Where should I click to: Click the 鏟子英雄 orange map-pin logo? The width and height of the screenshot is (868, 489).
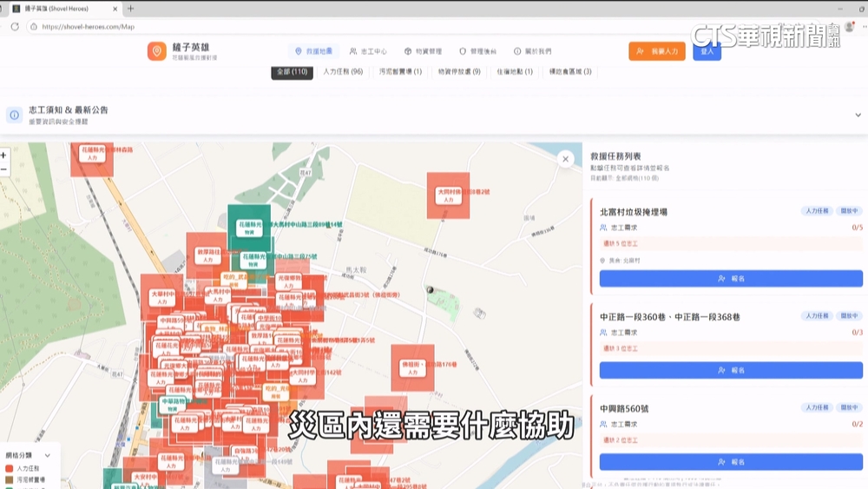click(156, 51)
